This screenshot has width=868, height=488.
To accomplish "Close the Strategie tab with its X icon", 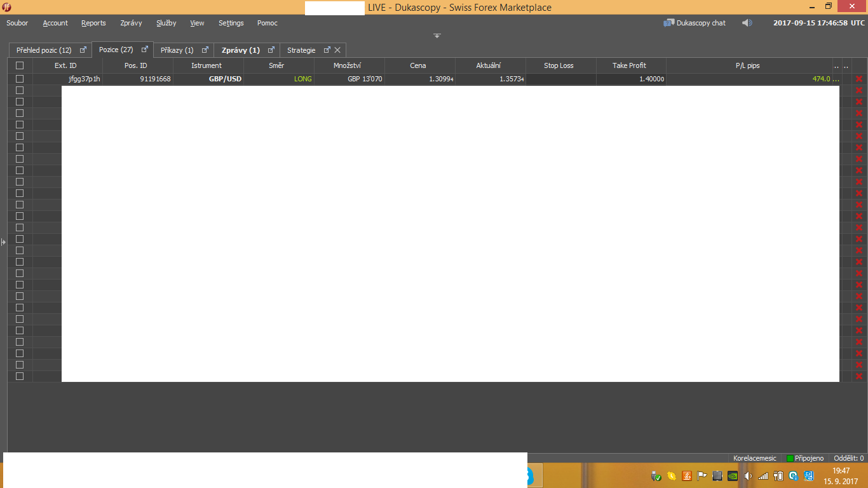I will (337, 50).
